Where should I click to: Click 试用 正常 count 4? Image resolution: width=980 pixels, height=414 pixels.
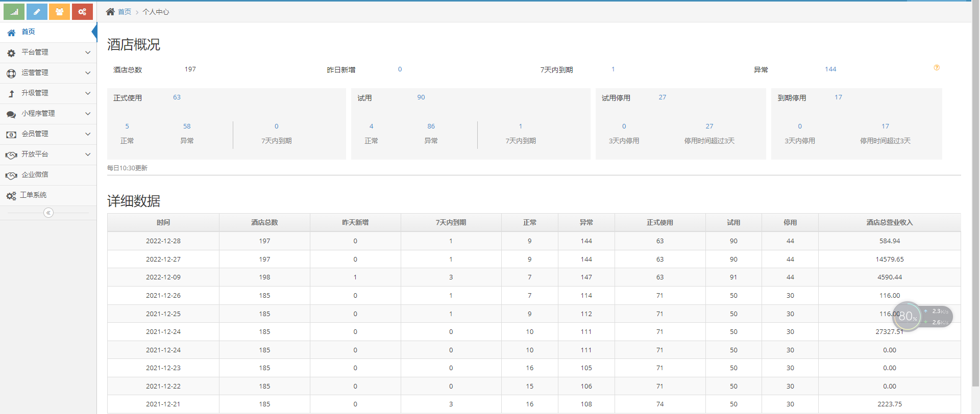371,126
